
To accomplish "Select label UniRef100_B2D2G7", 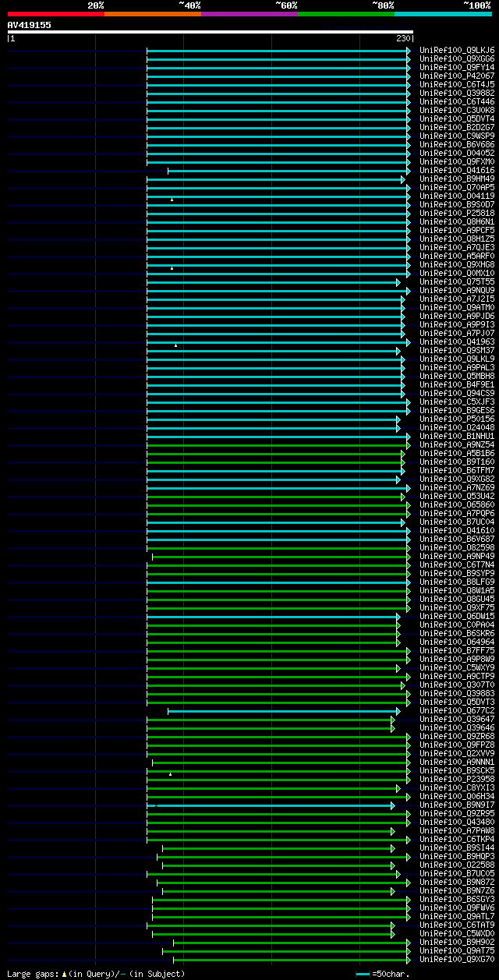I will point(457,128).
